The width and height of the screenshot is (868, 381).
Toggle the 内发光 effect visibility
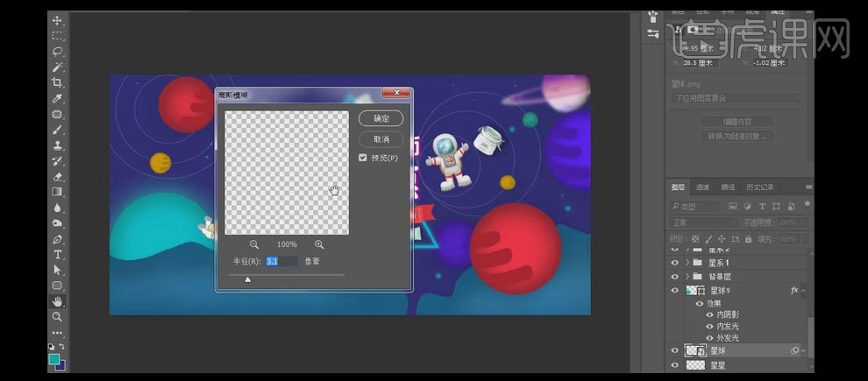(709, 326)
